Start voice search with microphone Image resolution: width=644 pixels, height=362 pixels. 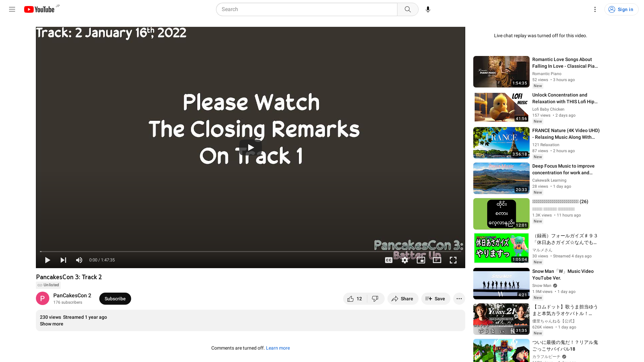coord(428,9)
